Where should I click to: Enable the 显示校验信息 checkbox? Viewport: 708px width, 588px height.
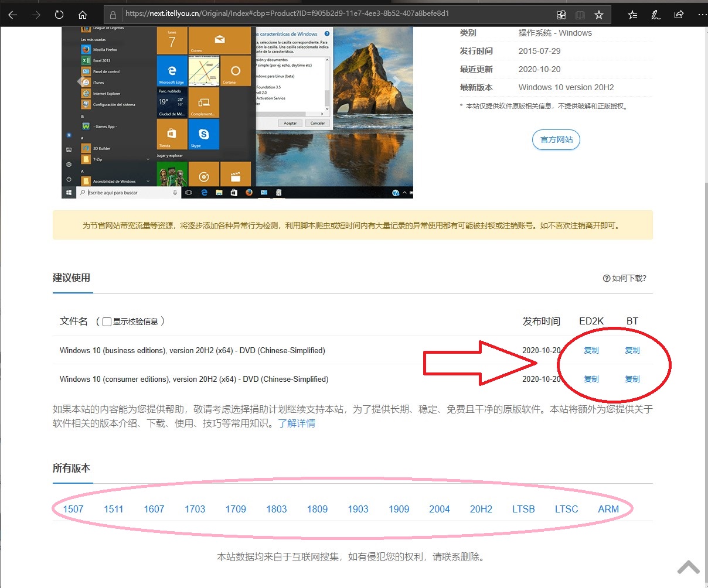tap(107, 322)
